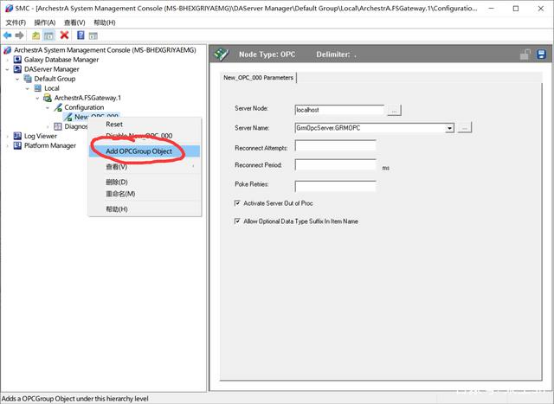Toggle Allow Optional Data Type Suffix checkbox
554x404 pixels.
point(237,221)
